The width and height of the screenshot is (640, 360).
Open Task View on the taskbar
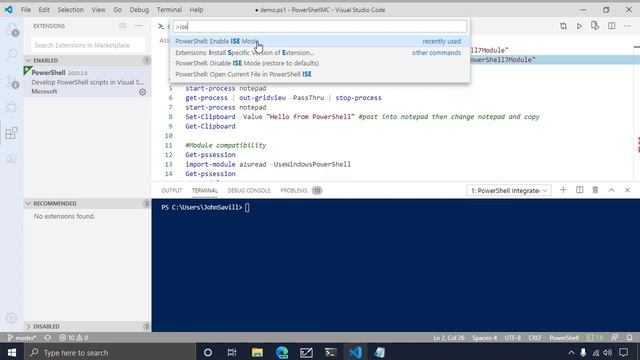(232, 352)
